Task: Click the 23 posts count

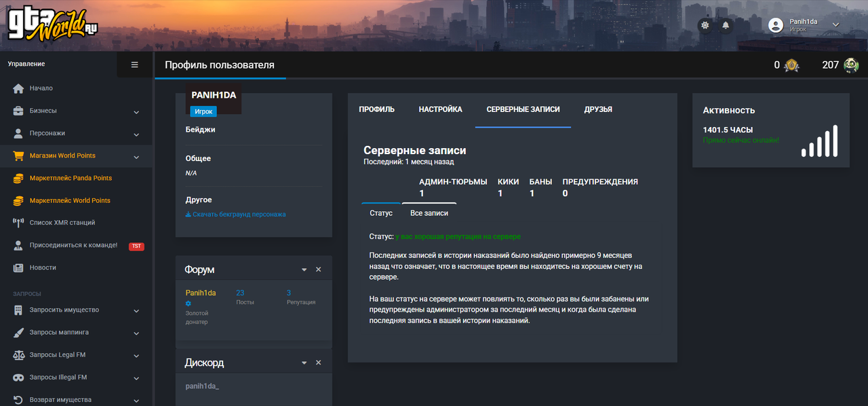Action: 240,293
